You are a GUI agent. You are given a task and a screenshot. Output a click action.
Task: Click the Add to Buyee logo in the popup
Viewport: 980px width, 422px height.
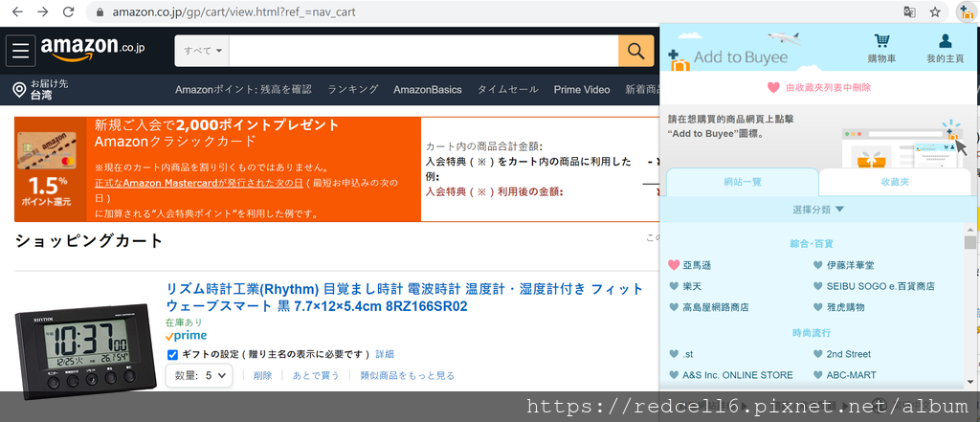728,57
